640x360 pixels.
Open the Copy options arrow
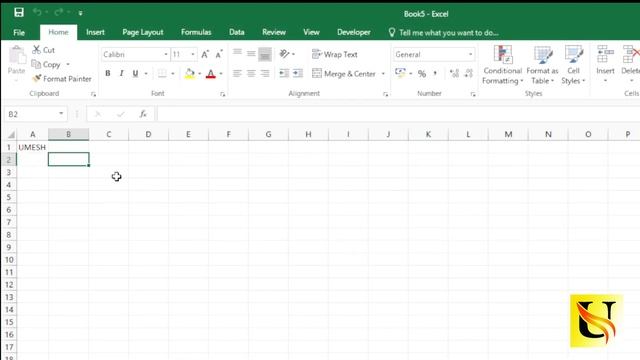pyautogui.click(x=68, y=64)
